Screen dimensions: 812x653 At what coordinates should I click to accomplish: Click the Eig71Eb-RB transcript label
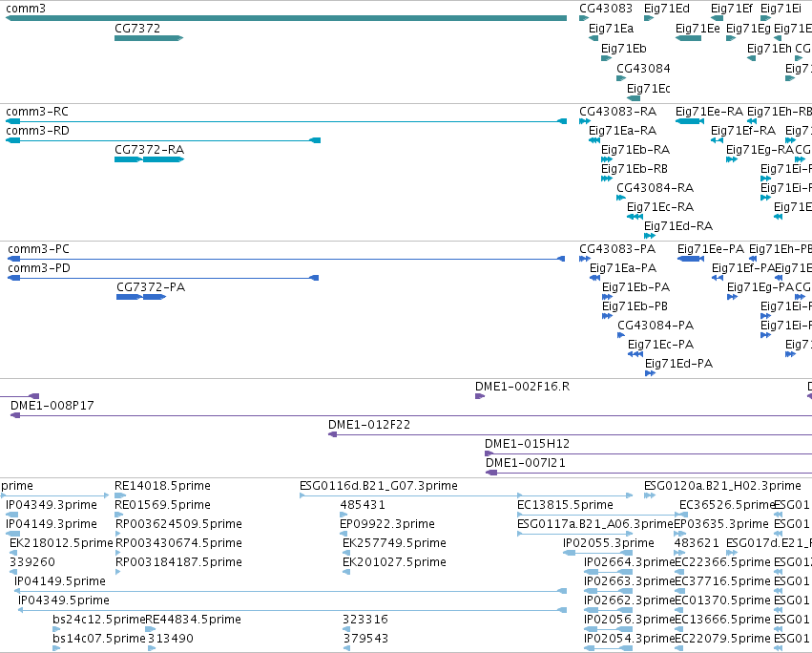coord(634,169)
